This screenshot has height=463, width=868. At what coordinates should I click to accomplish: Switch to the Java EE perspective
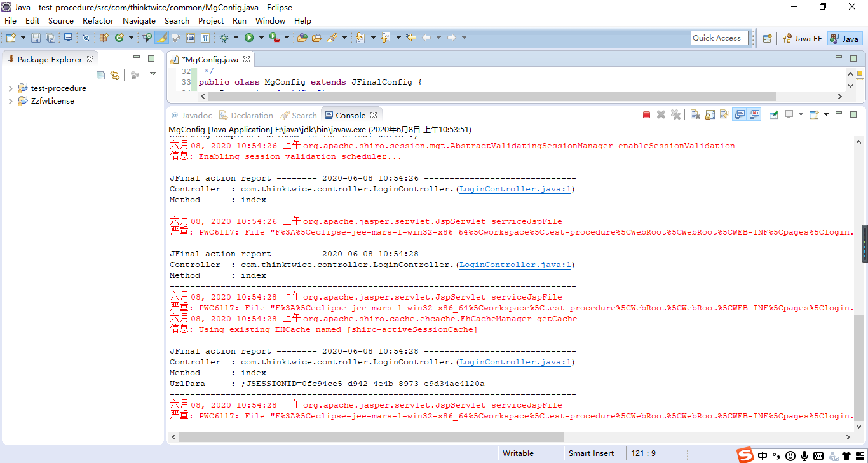803,38
